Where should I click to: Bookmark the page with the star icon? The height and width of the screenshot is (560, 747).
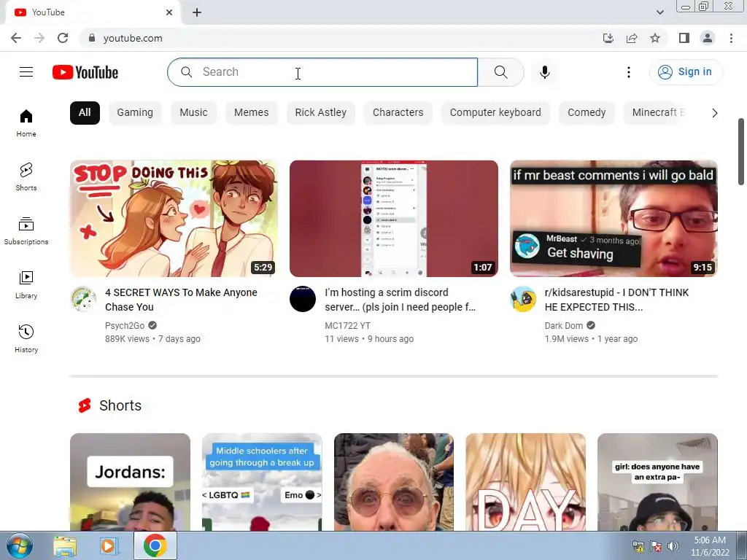pyautogui.click(x=655, y=38)
